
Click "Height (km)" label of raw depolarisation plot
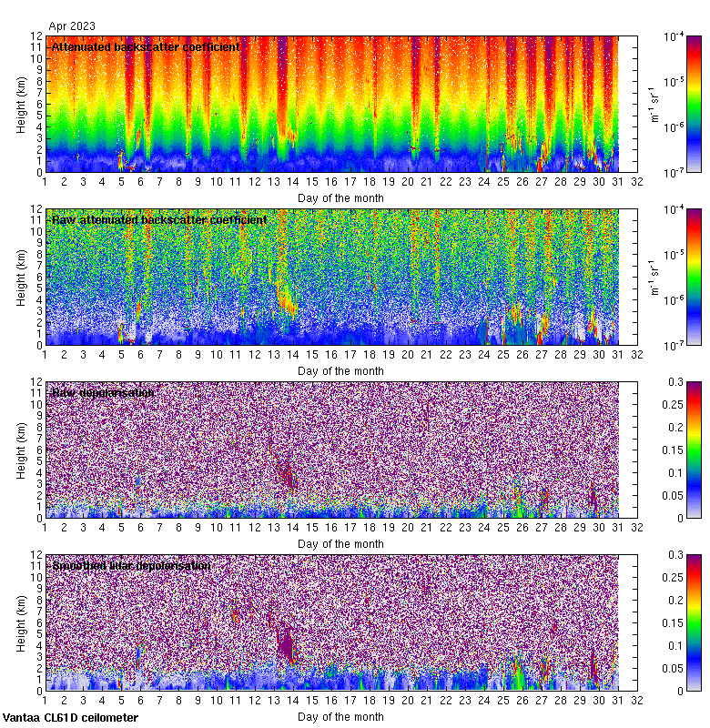[x=22, y=450]
